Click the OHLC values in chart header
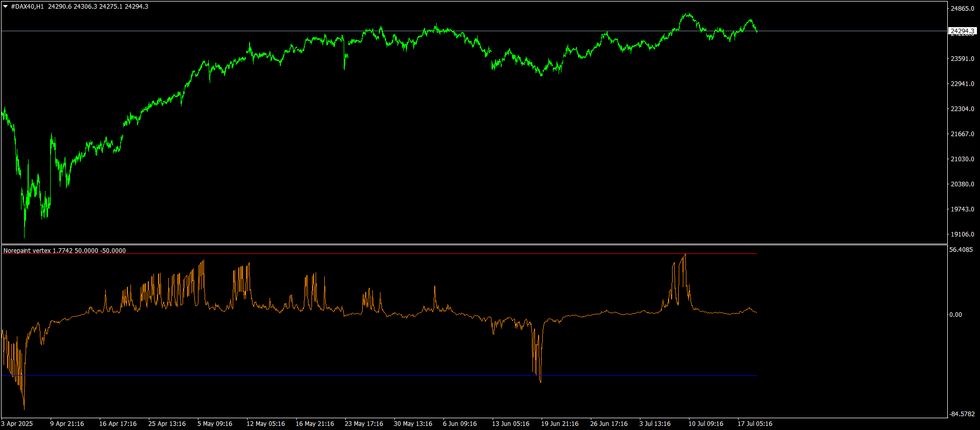This screenshot has width=980, height=430. pos(98,7)
